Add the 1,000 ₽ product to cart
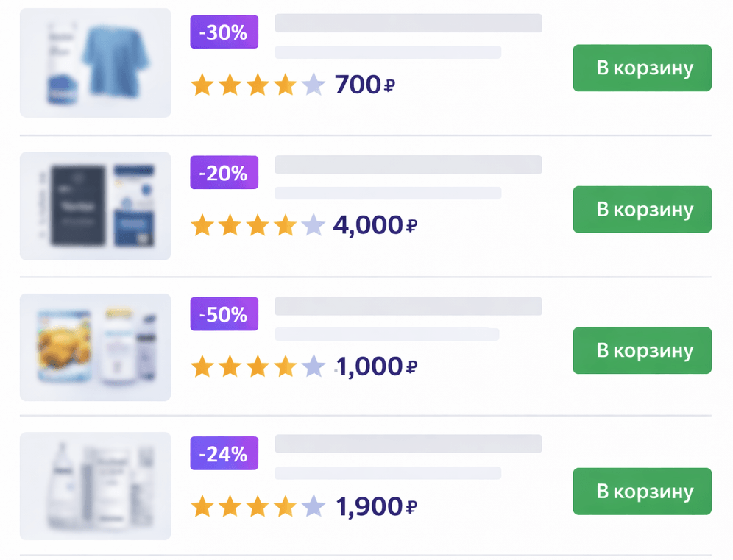 pyautogui.click(x=642, y=350)
